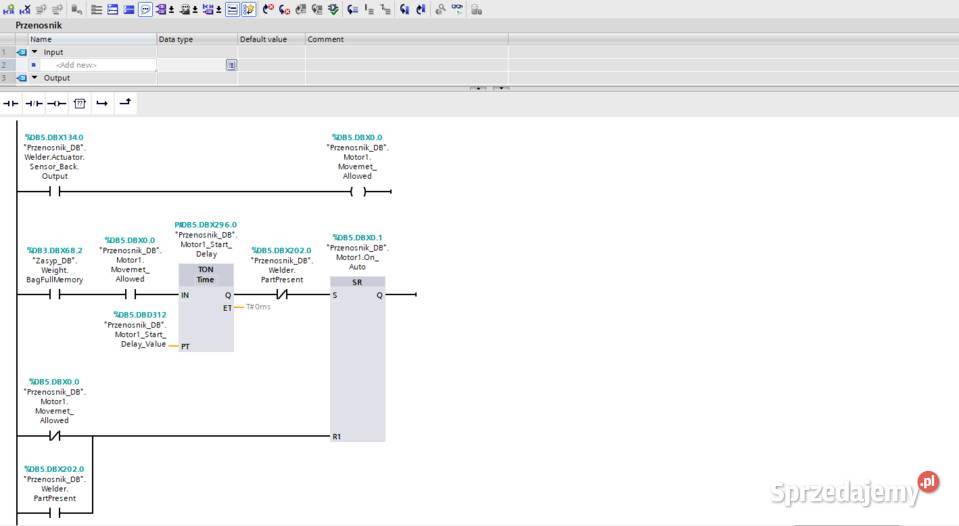Select the Movemet_Allowed output coil in first rung

(x=358, y=191)
